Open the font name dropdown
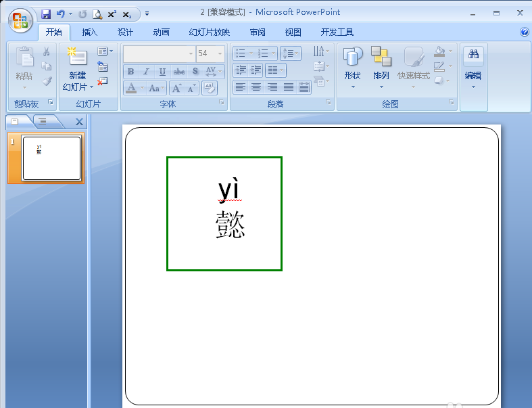 [x=191, y=53]
